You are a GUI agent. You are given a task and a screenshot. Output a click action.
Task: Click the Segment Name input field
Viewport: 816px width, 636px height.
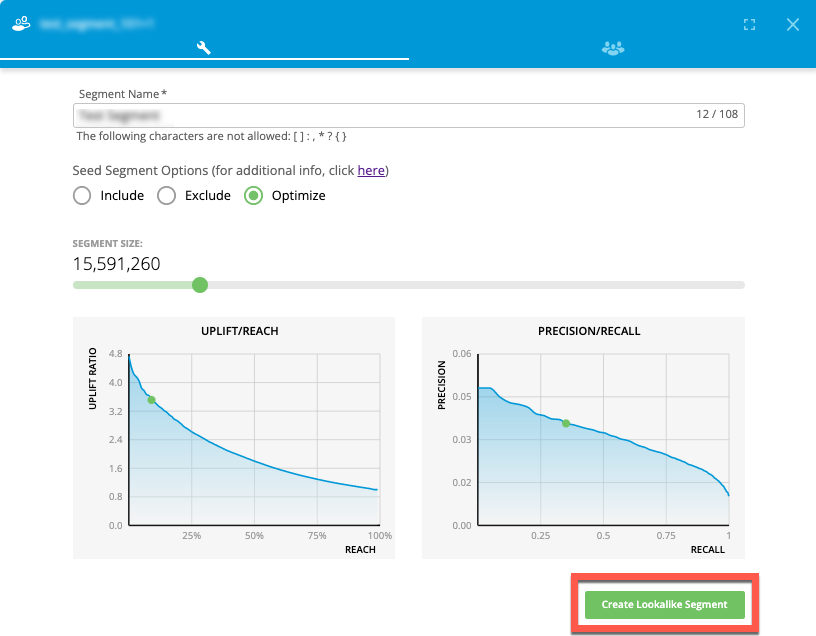(409, 115)
